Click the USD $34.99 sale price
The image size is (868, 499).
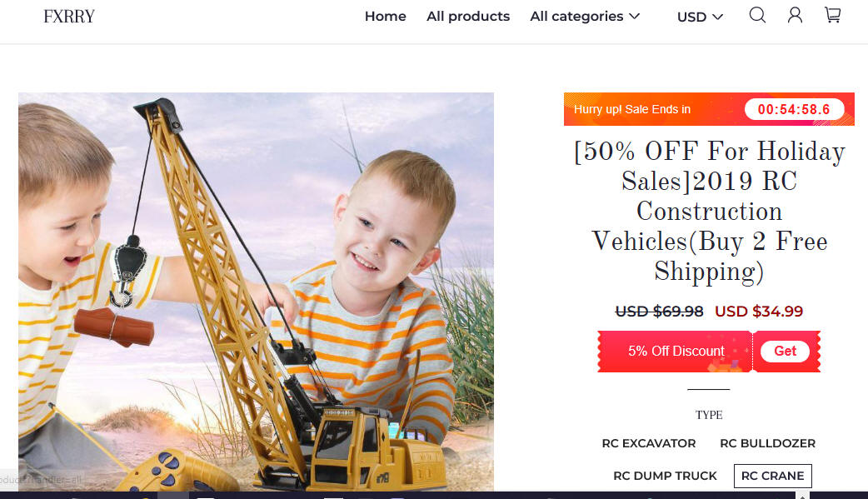(x=758, y=312)
